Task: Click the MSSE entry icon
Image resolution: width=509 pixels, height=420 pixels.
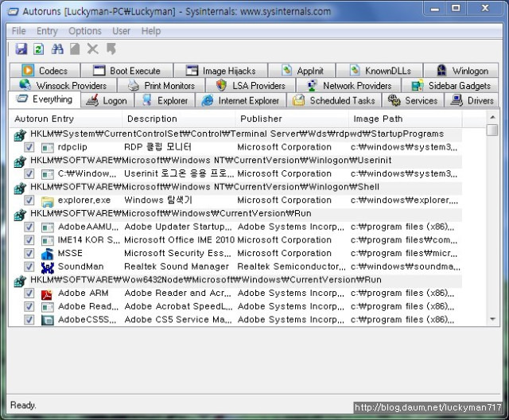Action: tap(48, 254)
